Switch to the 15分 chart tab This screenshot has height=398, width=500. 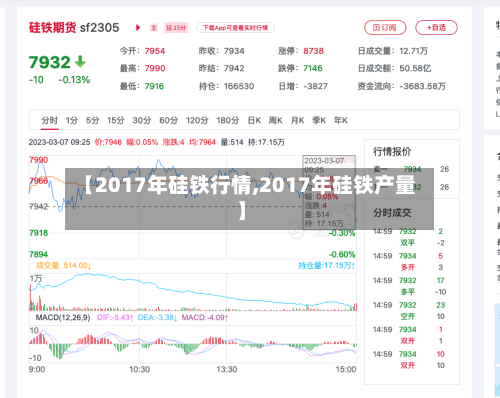tap(116, 120)
